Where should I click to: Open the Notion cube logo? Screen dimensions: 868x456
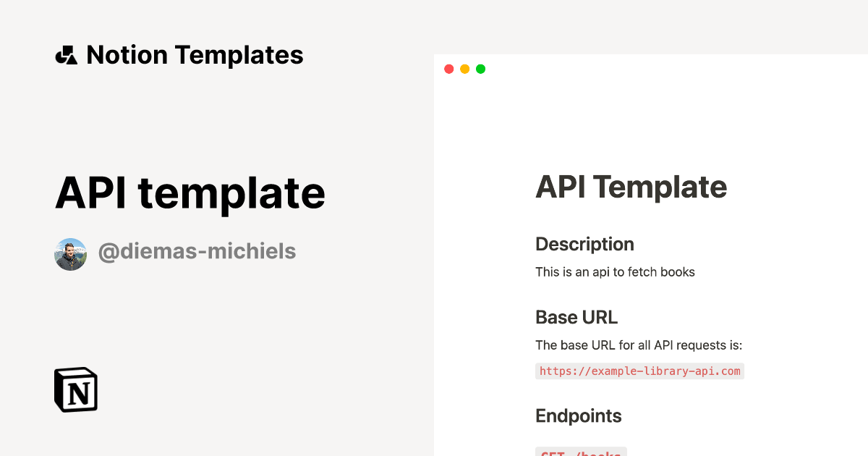click(76, 389)
